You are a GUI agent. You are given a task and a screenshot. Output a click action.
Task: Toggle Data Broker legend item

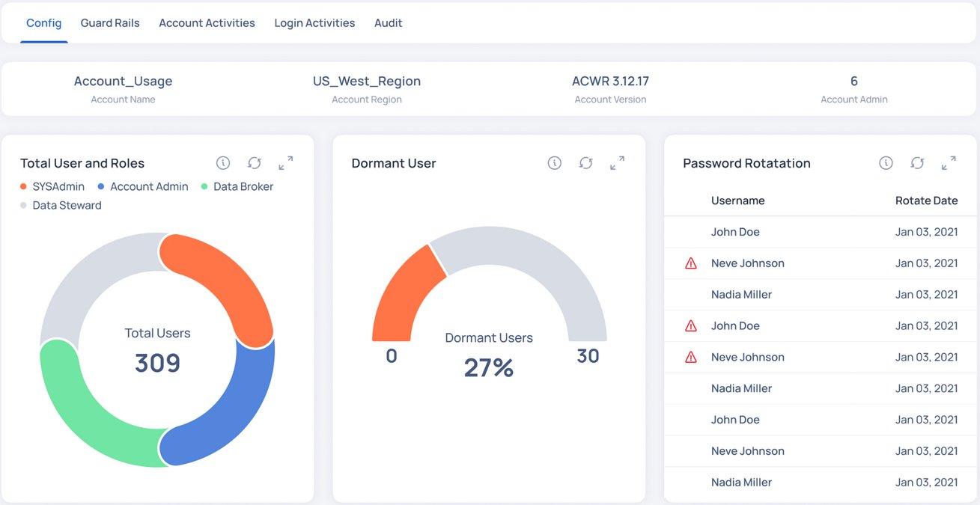pyautogui.click(x=237, y=186)
